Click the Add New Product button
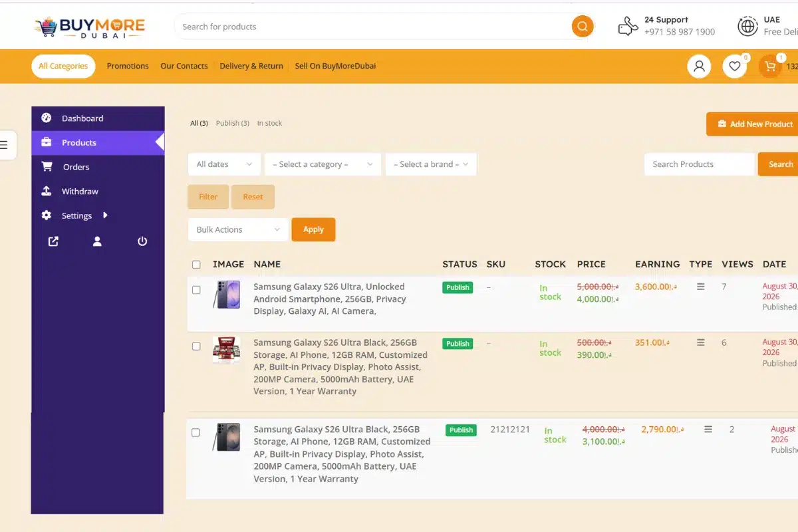 753,124
